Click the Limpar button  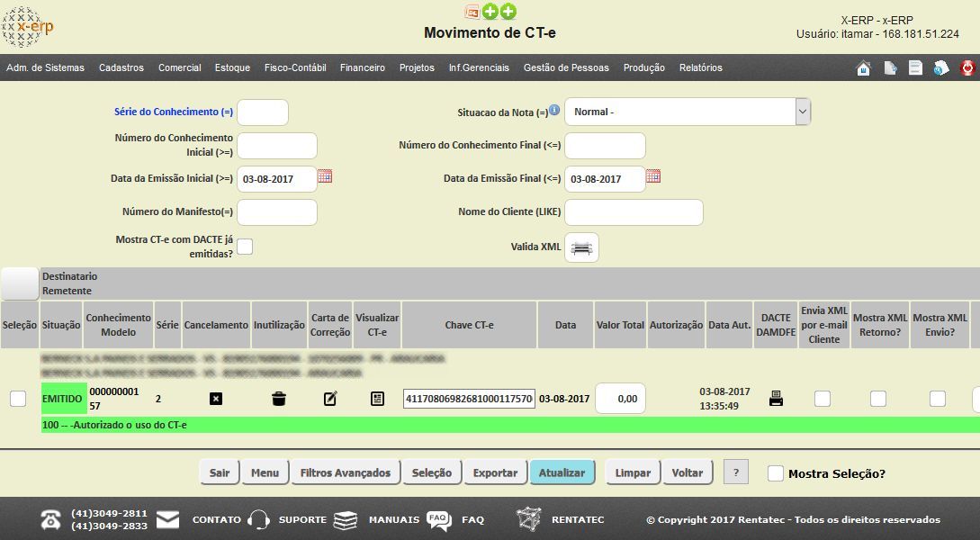[x=633, y=472]
